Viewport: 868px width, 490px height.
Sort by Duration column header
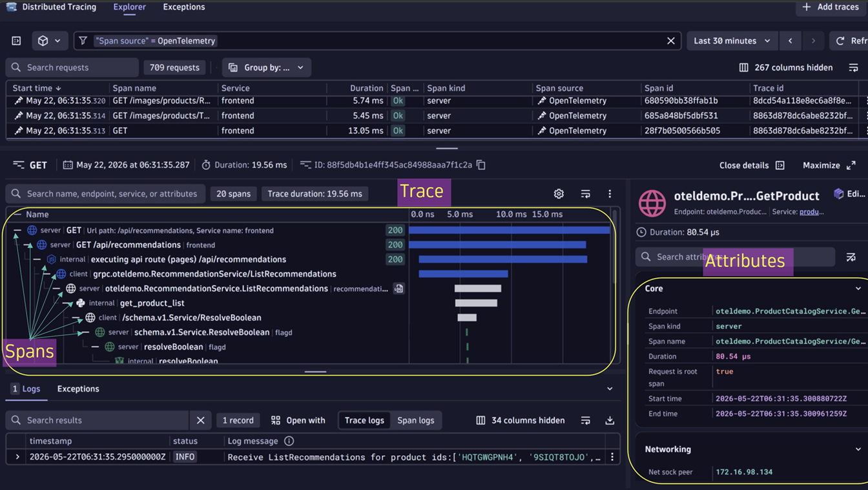366,88
